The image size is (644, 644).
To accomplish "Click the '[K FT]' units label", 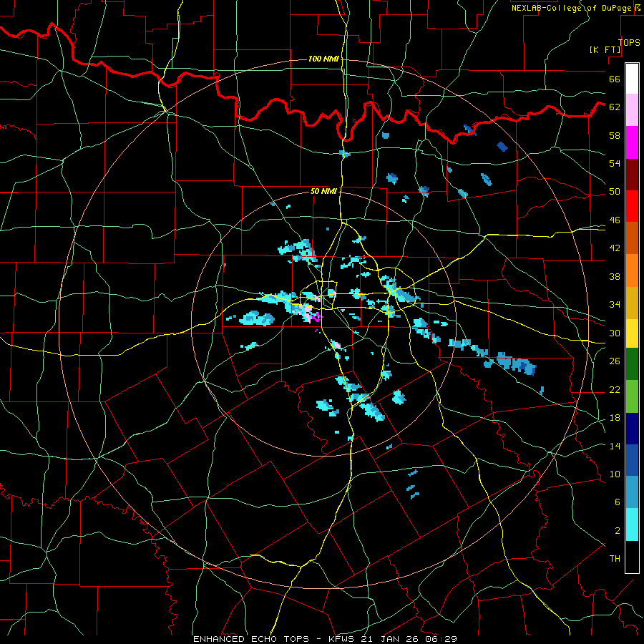I will (x=605, y=49).
